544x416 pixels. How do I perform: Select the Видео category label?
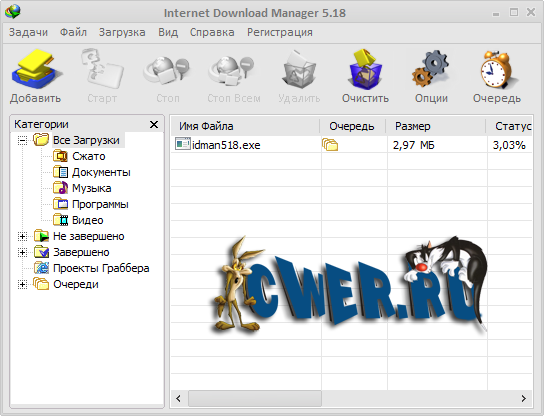click(x=87, y=220)
